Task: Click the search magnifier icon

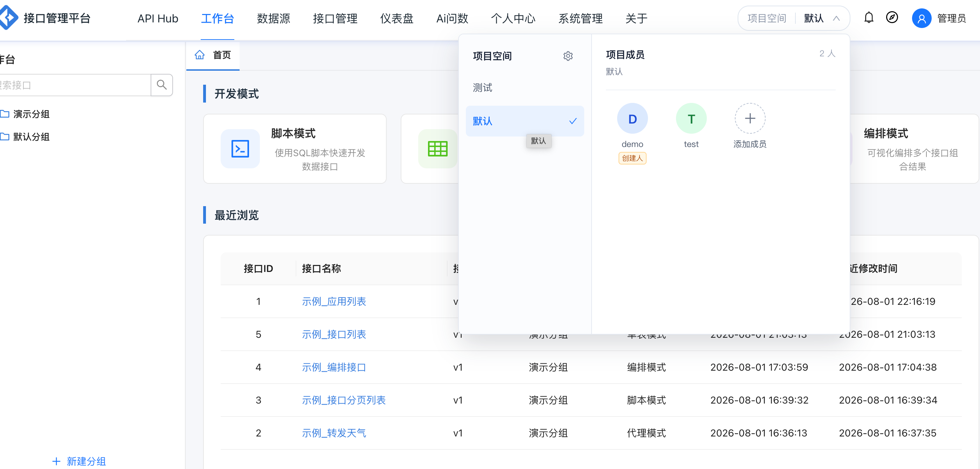Action: pyautogui.click(x=162, y=85)
